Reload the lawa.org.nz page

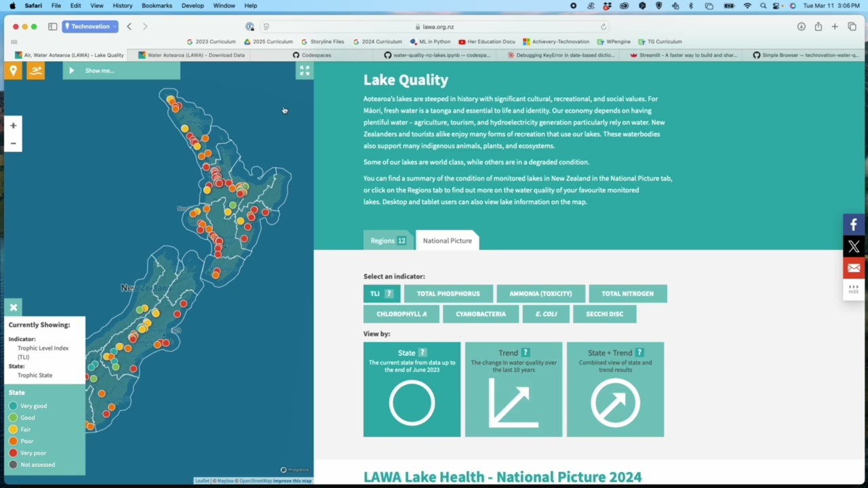tap(604, 26)
